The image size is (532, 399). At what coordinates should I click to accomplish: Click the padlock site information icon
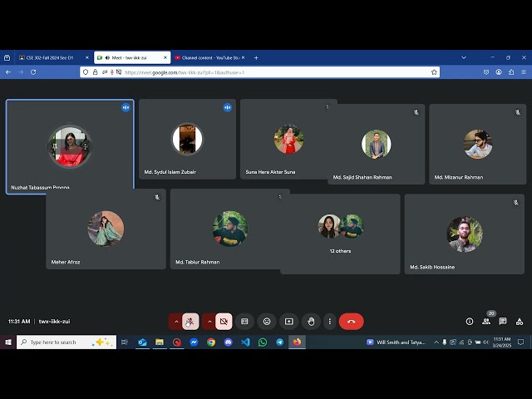pos(96,72)
